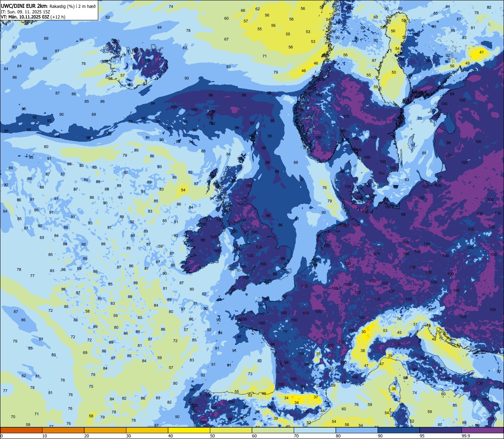Click the purple legend swatch above 99.9
This screenshot has height=439, width=504.
[x=482, y=430]
